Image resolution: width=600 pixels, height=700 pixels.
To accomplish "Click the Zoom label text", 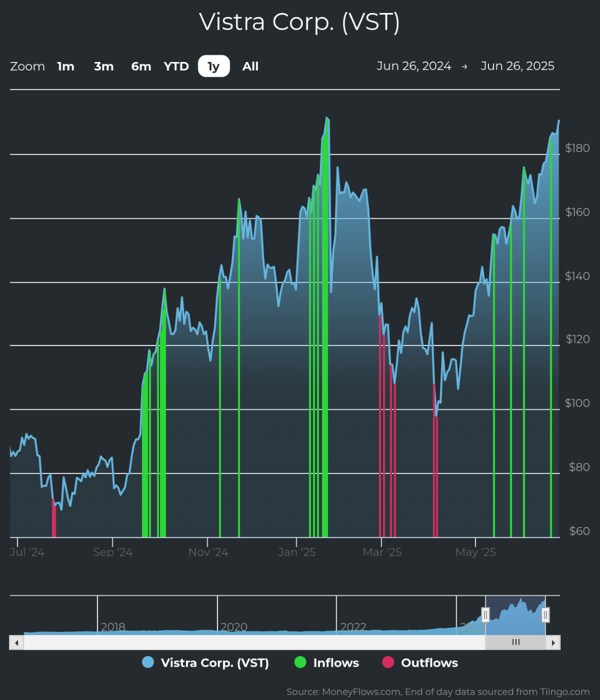I will (x=28, y=67).
